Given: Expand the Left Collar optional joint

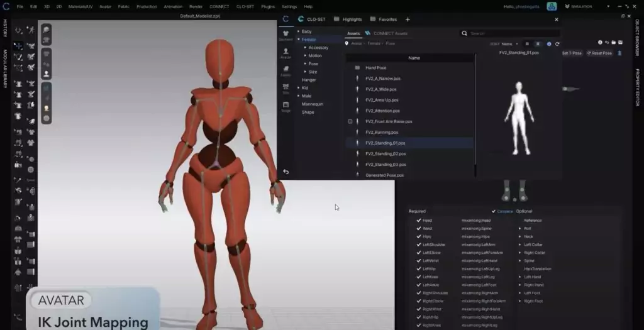Looking at the screenshot, I should (x=520, y=245).
